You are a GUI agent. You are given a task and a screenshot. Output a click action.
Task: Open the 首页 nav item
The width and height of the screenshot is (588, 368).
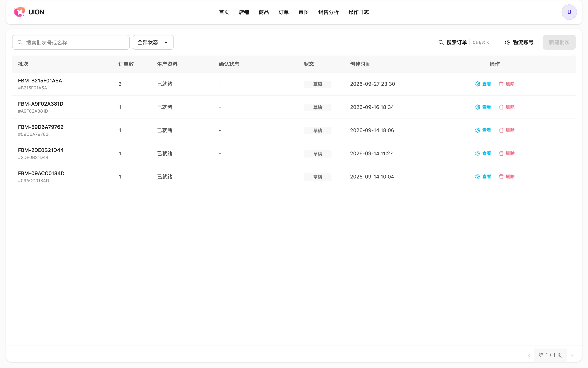pyautogui.click(x=224, y=12)
